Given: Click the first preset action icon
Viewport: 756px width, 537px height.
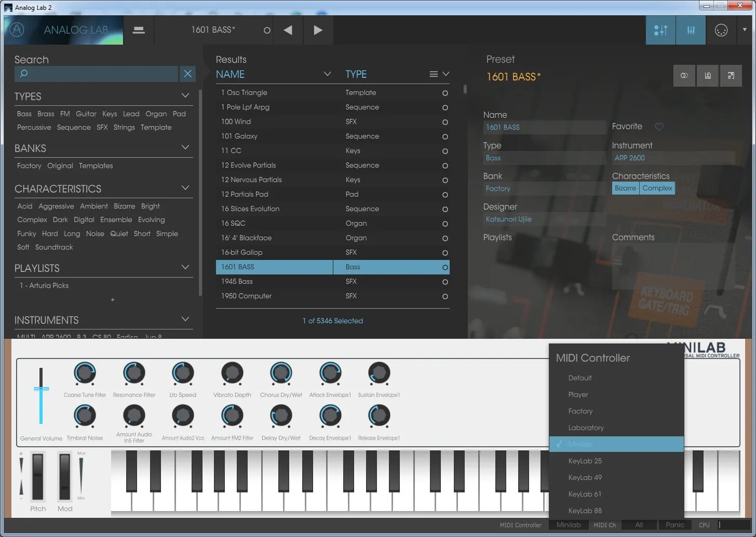Looking at the screenshot, I should pos(684,76).
